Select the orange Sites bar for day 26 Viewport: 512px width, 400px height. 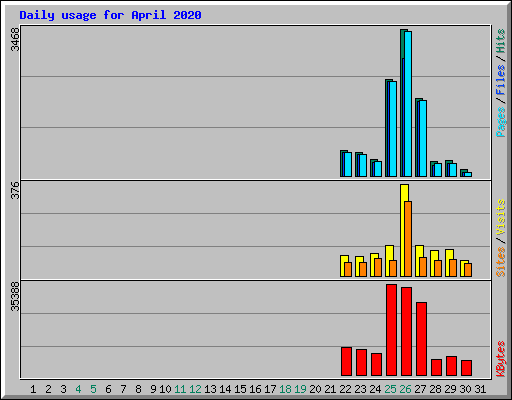click(408, 239)
